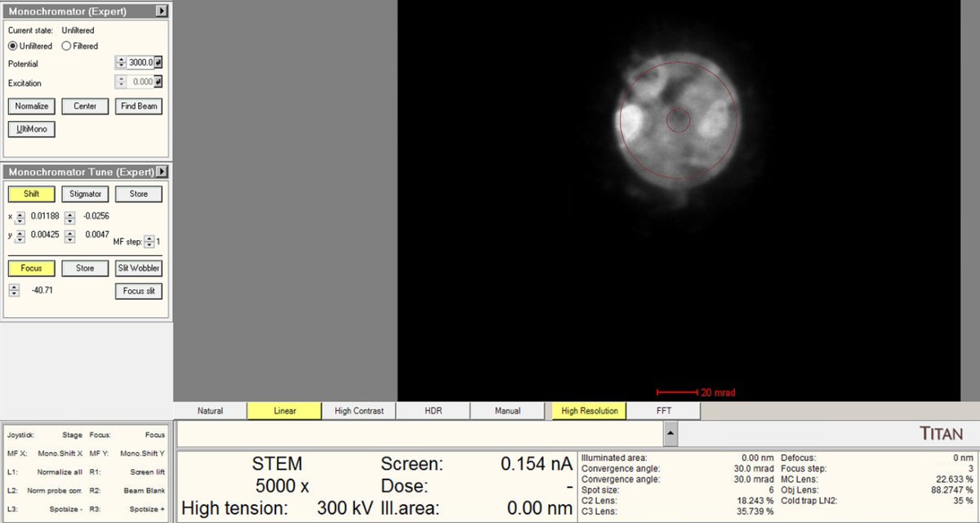Click the shift x value spinner

pyautogui.click(x=20, y=217)
